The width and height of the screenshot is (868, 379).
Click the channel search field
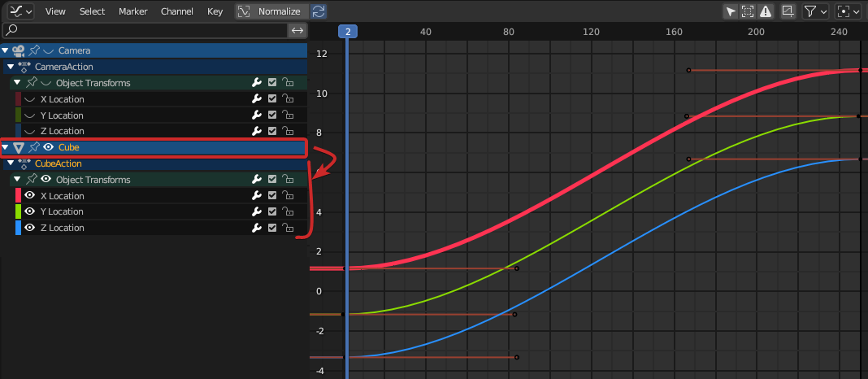145,30
